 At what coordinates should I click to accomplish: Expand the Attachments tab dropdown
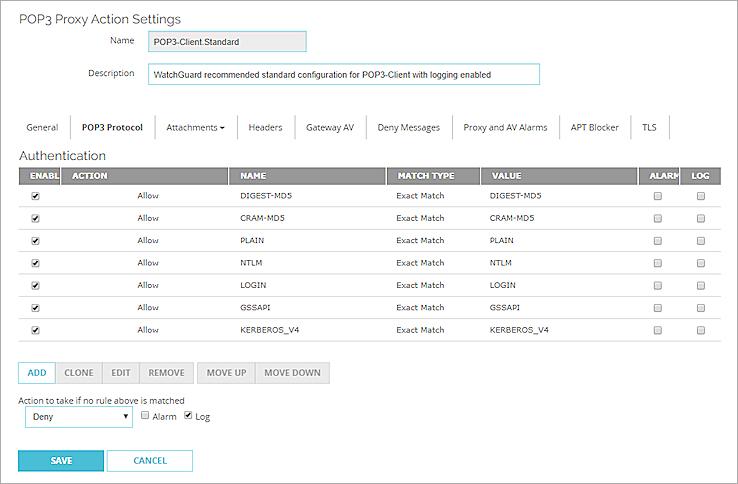[x=195, y=128]
